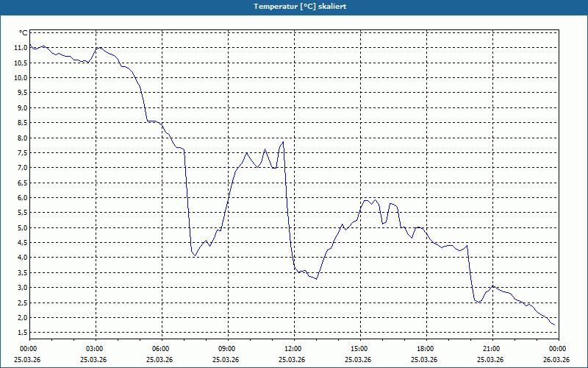Click the 2,0 y-axis label
Image resolution: width=588 pixels, height=368 pixels.
pos(23,318)
